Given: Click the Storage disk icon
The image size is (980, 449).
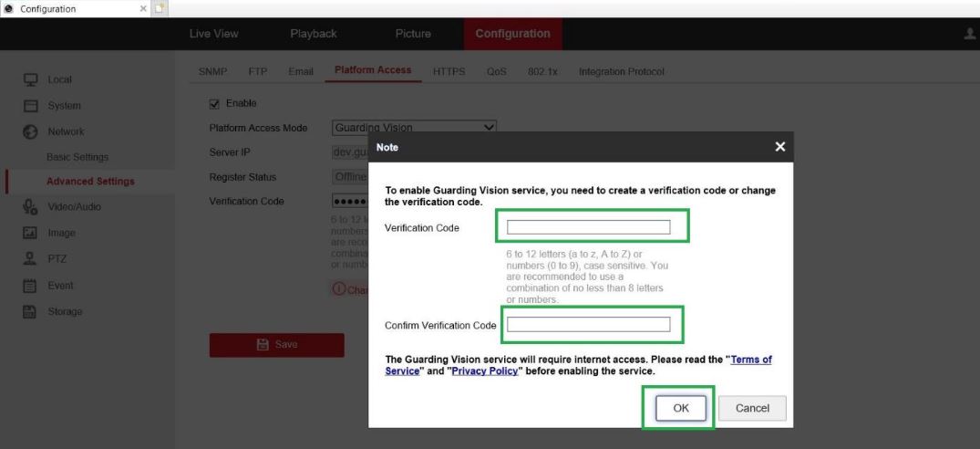Looking at the screenshot, I should [x=30, y=311].
